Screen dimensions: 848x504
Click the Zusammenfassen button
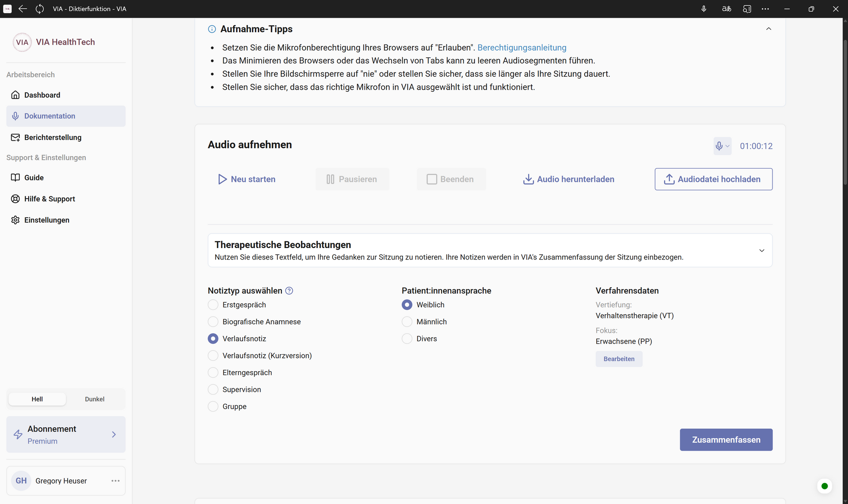click(726, 440)
